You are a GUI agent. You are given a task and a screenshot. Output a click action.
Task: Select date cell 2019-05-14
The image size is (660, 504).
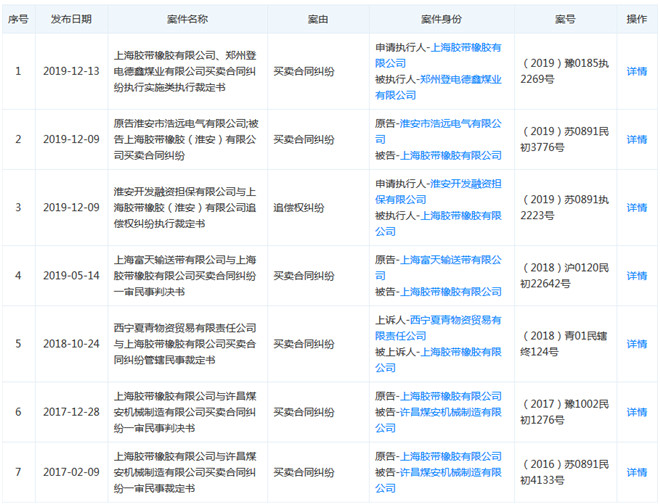(71, 276)
